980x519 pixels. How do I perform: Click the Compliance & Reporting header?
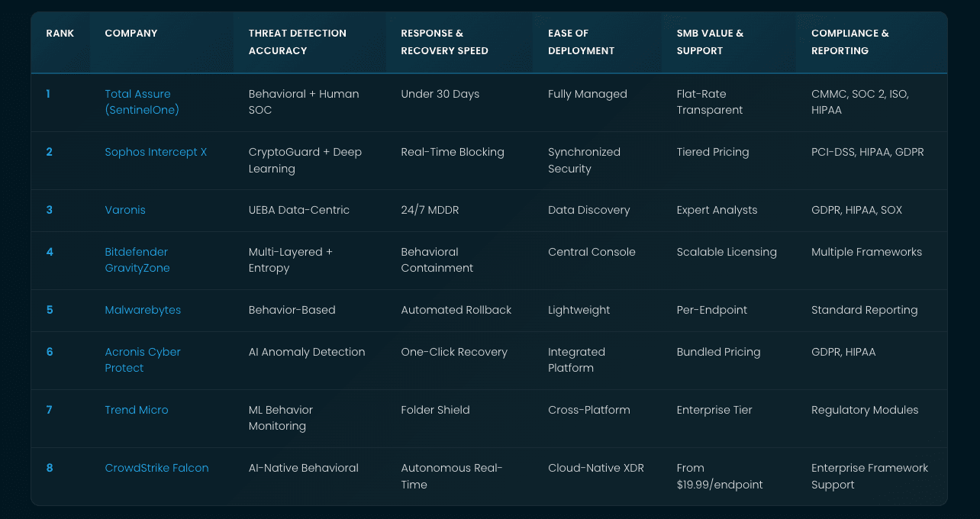[850, 42]
